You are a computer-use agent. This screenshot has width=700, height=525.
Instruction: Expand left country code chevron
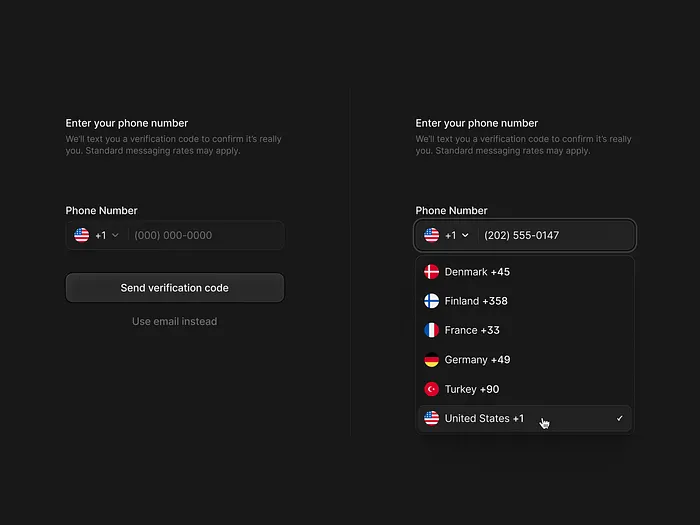(115, 236)
